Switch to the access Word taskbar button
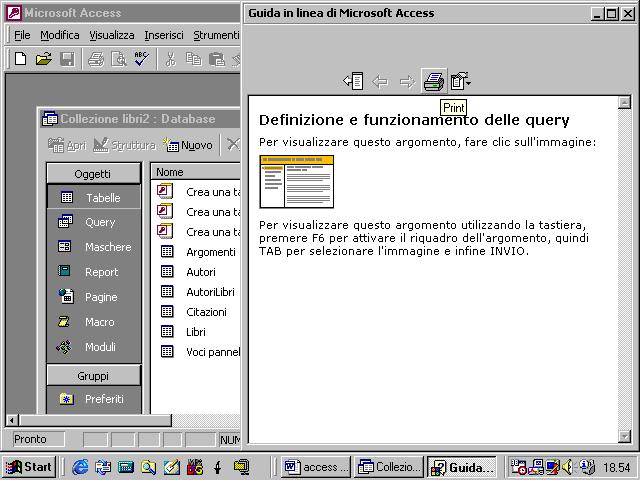640x480 pixels. coord(316,467)
